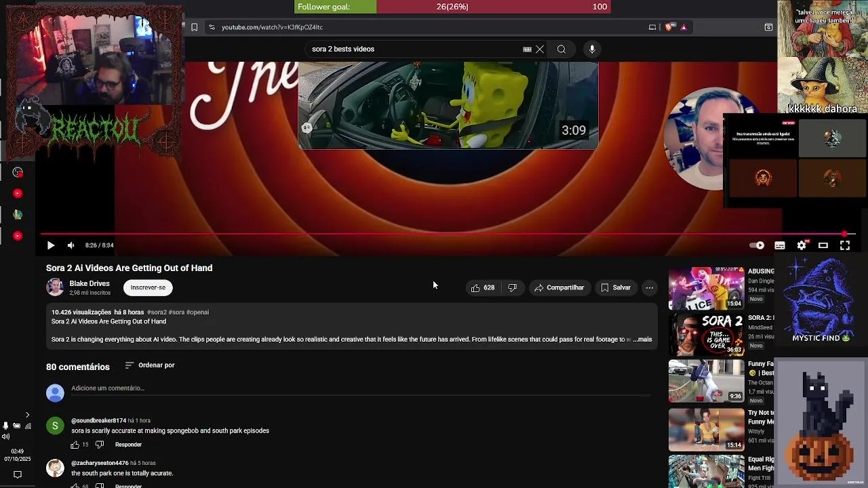Viewport: 868px width, 488px height.
Task: Open the Brave Shields lion icon
Action: click(x=669, y=27)
